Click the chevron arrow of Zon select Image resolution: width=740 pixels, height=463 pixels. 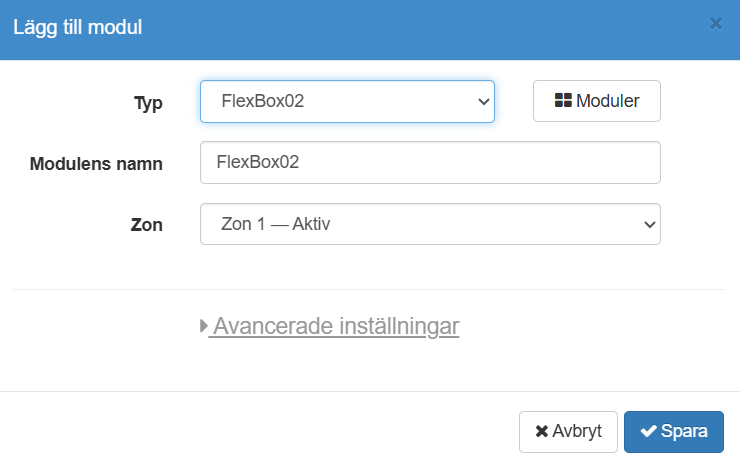648,224
